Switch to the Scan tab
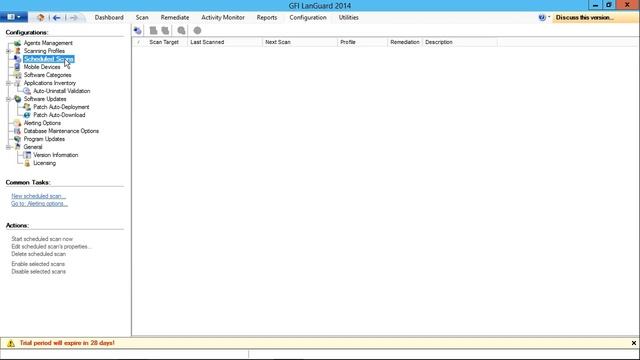 (x=142, y=18)
